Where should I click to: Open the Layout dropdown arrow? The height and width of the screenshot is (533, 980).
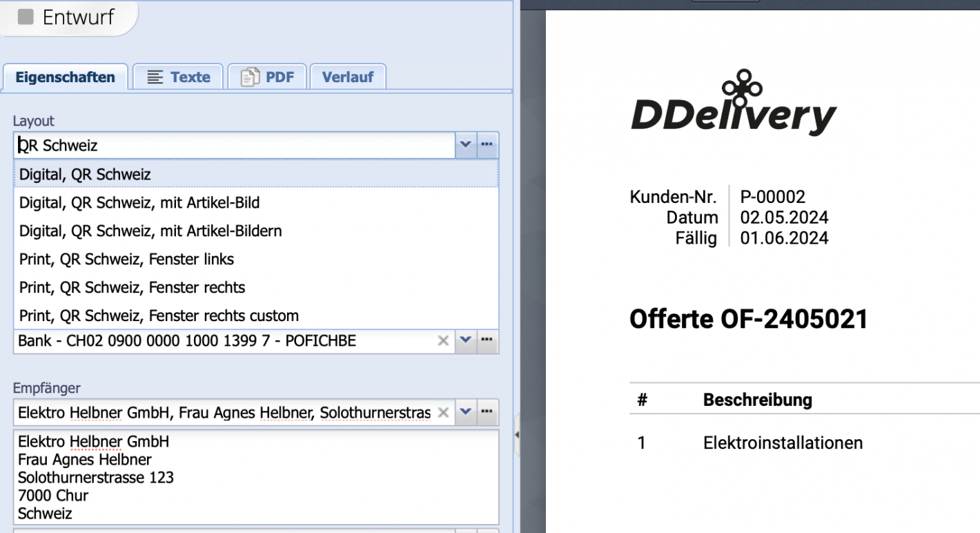pos(465,145)
